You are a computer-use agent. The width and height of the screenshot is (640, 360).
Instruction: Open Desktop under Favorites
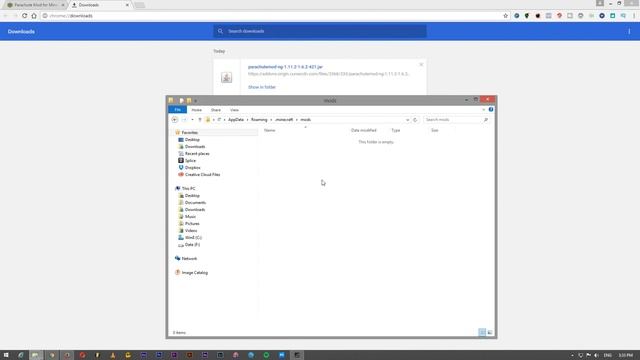tap(192, 140)
